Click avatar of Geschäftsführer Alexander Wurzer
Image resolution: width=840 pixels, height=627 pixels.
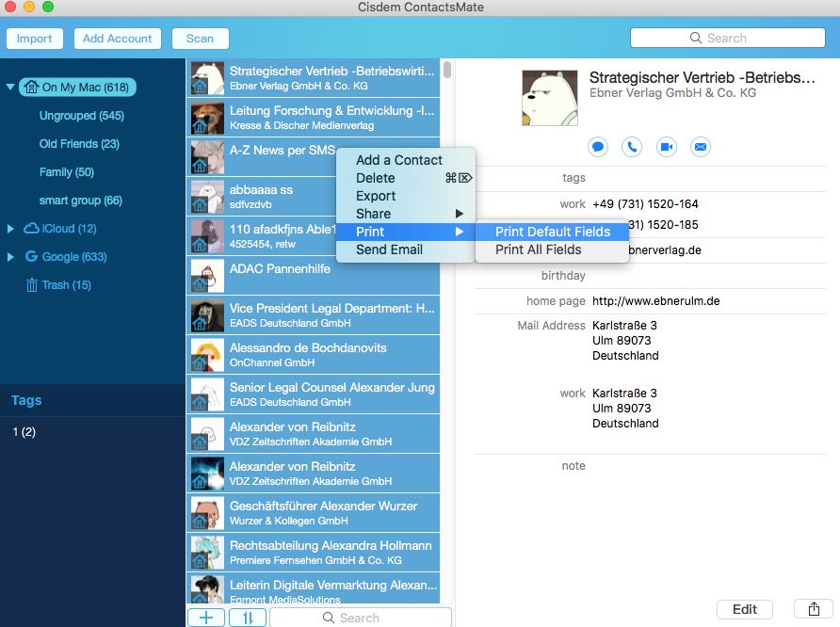tap(207, 513)
